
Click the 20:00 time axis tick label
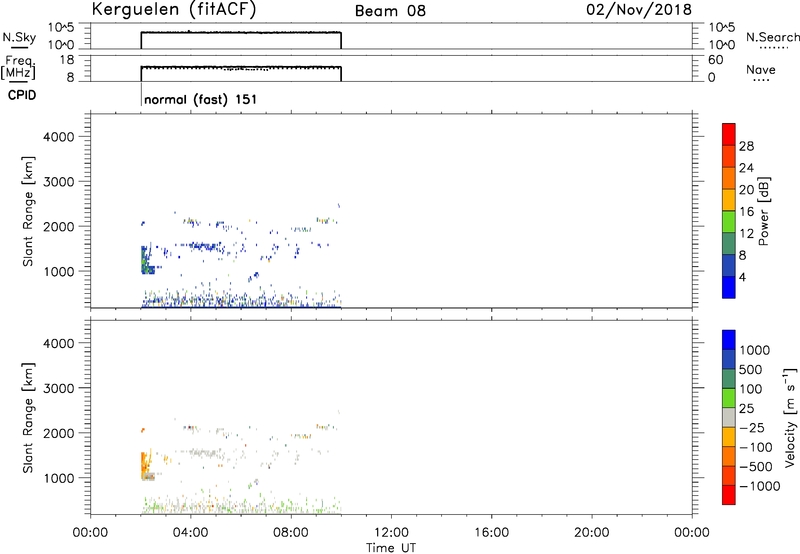point(592,533)
